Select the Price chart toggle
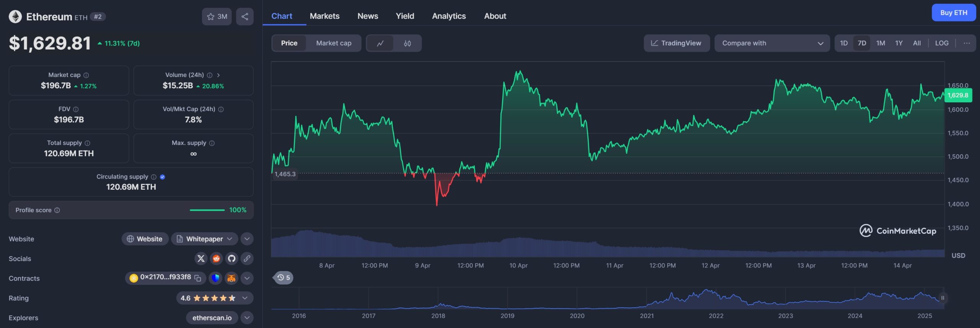980x328 pixels. pyautogui.click(x=289, y=43)
